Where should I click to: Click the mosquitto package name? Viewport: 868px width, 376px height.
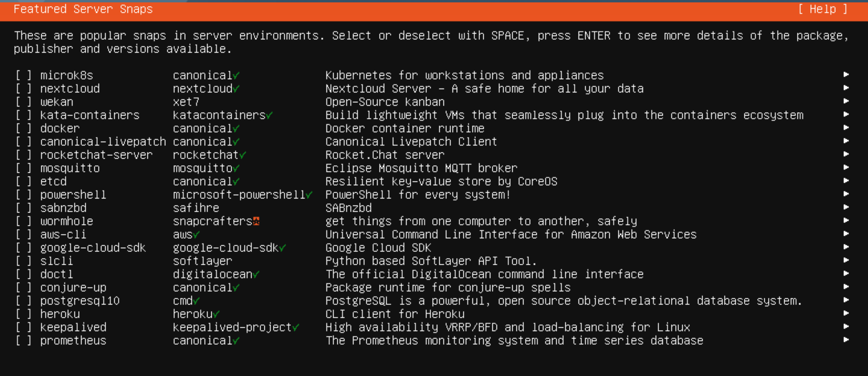click(x=70, y=168)
